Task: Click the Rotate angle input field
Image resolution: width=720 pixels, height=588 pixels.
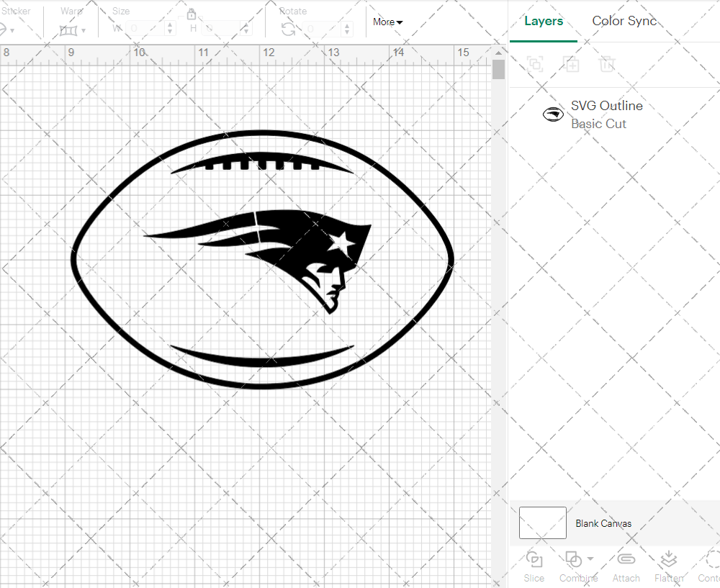Action: tap(322, 29)
